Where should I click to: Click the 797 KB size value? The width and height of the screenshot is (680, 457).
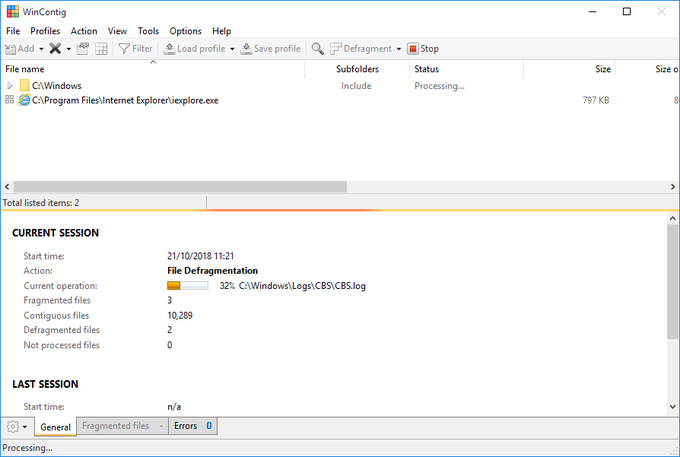coord(596,101)
